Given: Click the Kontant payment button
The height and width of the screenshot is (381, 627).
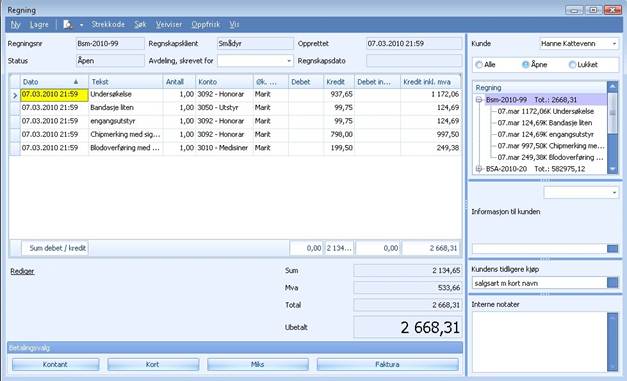Looking at the screenshot, I should 55,364.
